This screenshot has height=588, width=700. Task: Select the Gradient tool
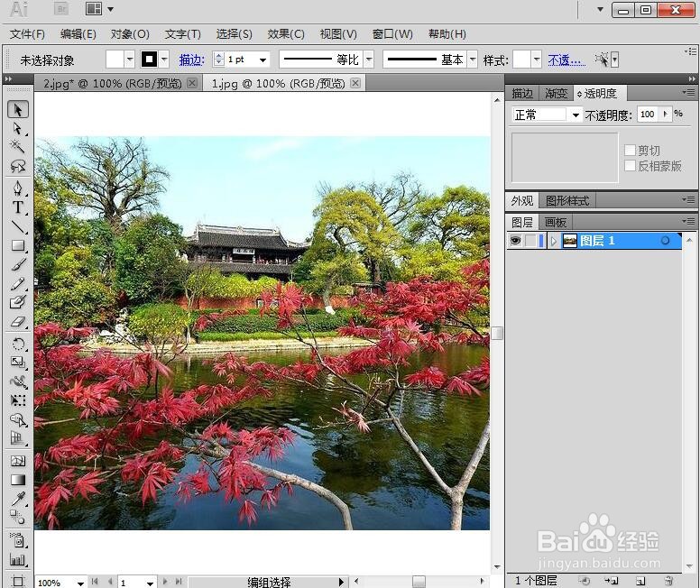click(x=18, y=480)
